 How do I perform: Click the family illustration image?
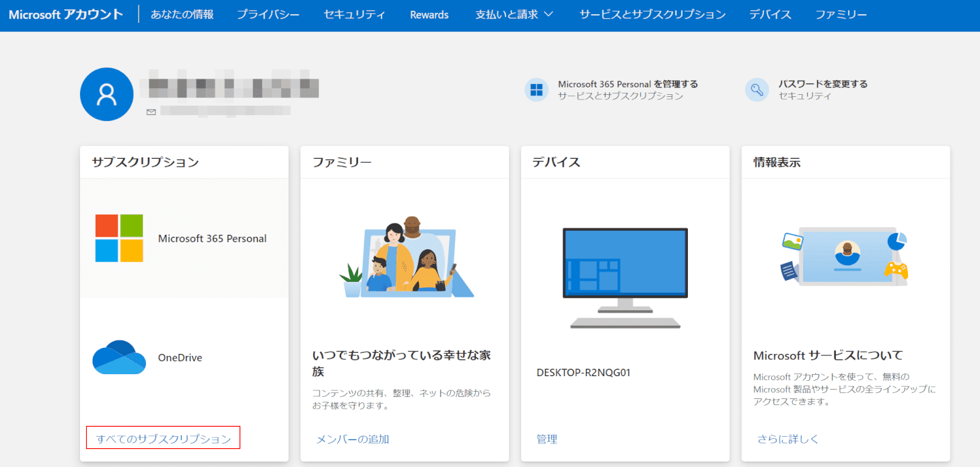407,258
